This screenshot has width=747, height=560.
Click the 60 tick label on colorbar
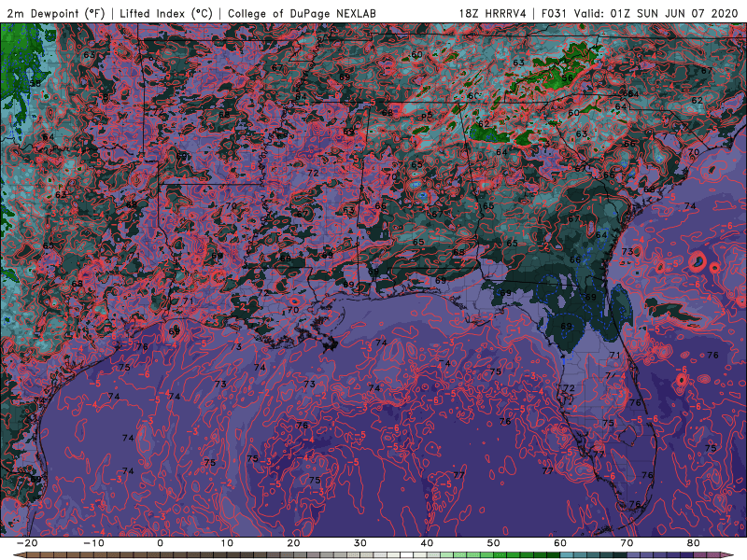560,543
